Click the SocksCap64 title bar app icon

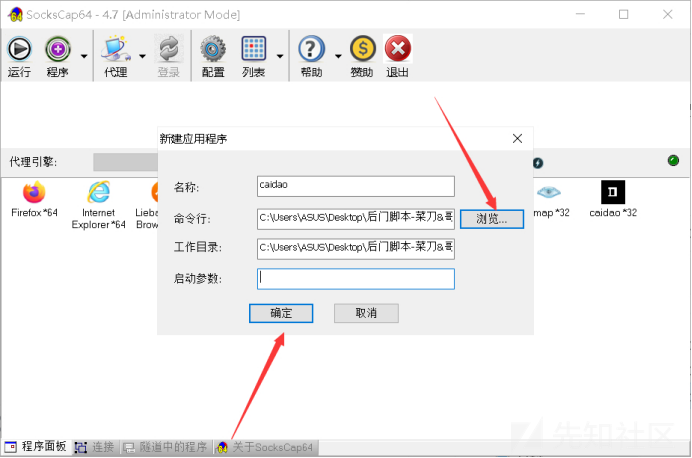15,15
